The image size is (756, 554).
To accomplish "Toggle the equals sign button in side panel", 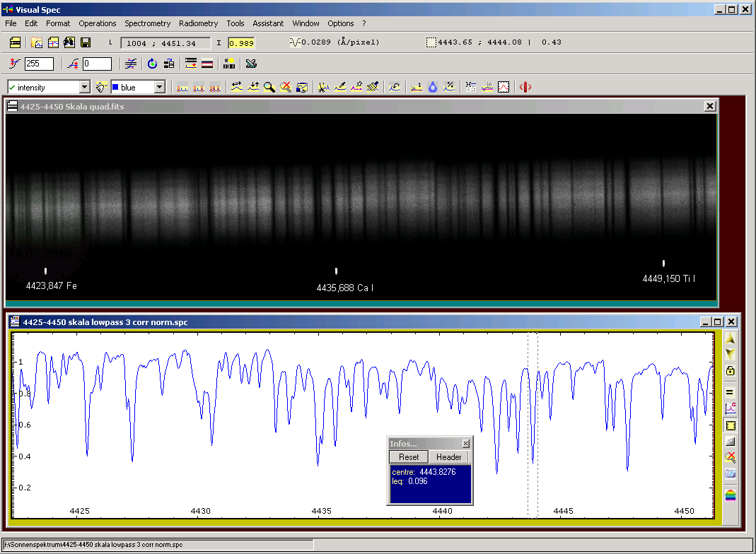I will (731, 393).
